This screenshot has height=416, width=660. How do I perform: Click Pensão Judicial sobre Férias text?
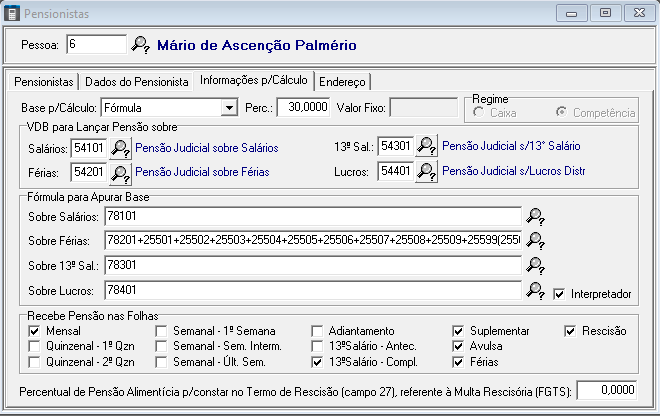(202, 172)
